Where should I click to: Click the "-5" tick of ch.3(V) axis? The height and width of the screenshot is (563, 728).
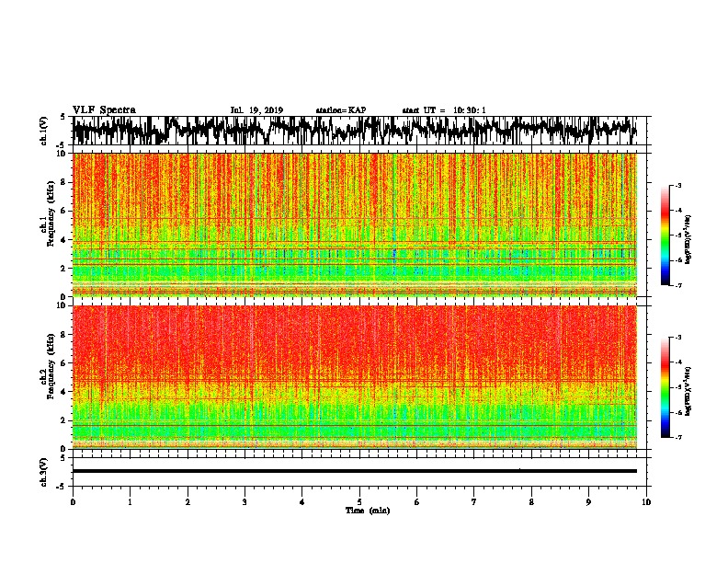coord(62,487)
